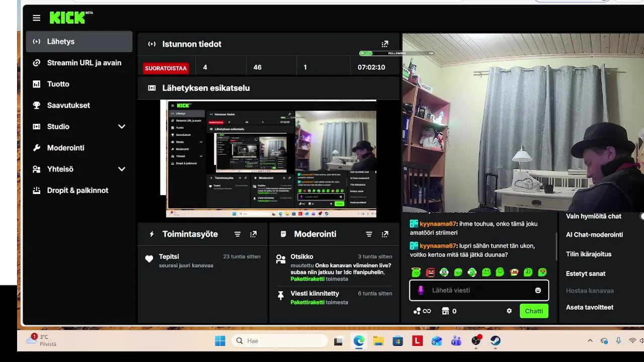
Task: Click the Vain hymiöitä chat label
Action: (594, 216)
